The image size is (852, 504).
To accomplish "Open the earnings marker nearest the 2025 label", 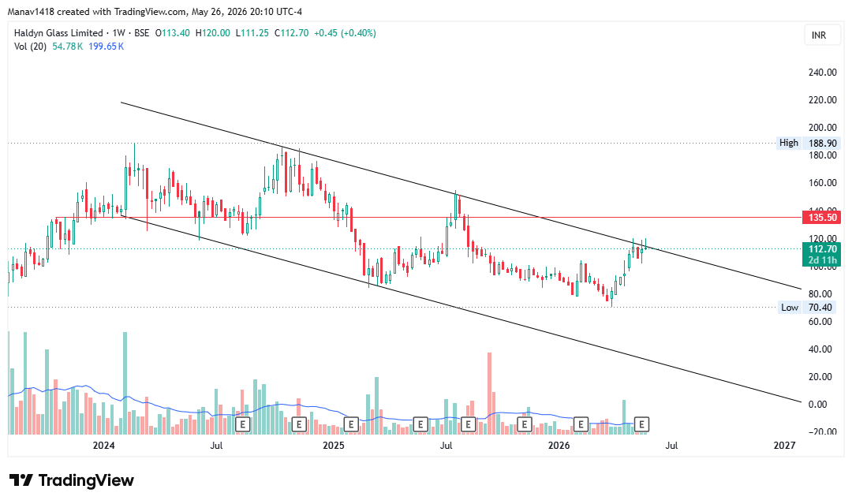I will point(351,424).
